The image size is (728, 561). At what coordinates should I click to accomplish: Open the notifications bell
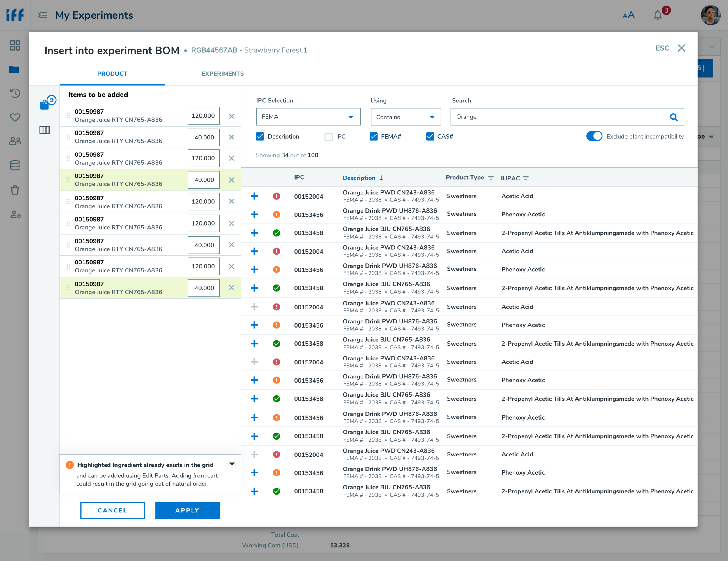point(657,15)
